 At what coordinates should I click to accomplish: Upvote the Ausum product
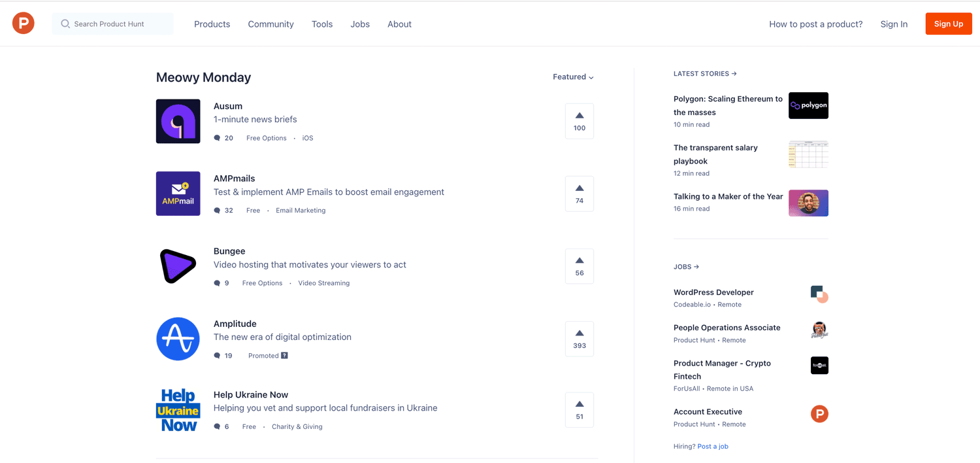pos(579,120)
